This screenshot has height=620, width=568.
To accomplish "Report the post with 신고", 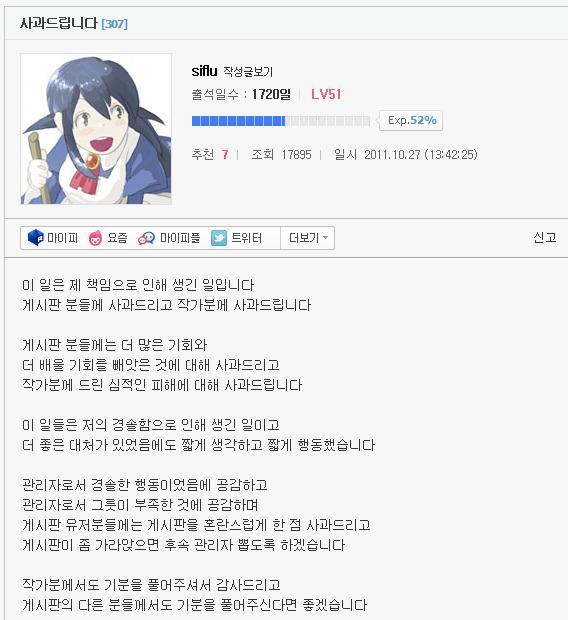I will click(x=545, y=237).
